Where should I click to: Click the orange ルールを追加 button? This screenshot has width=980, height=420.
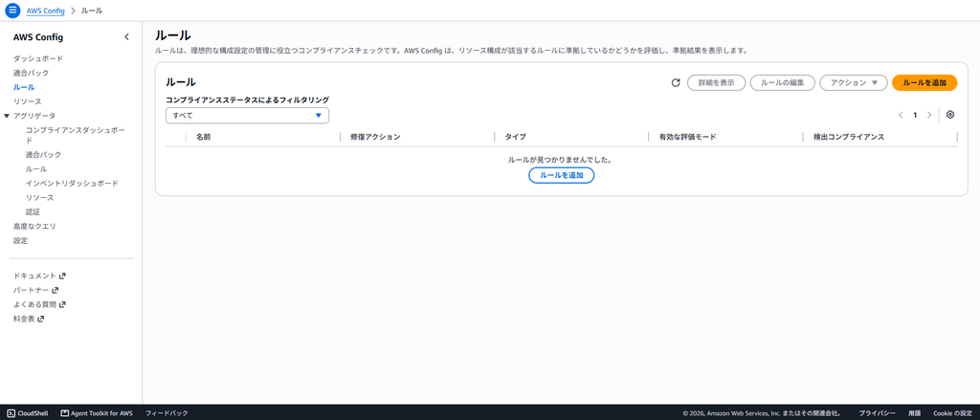point(924,82)
